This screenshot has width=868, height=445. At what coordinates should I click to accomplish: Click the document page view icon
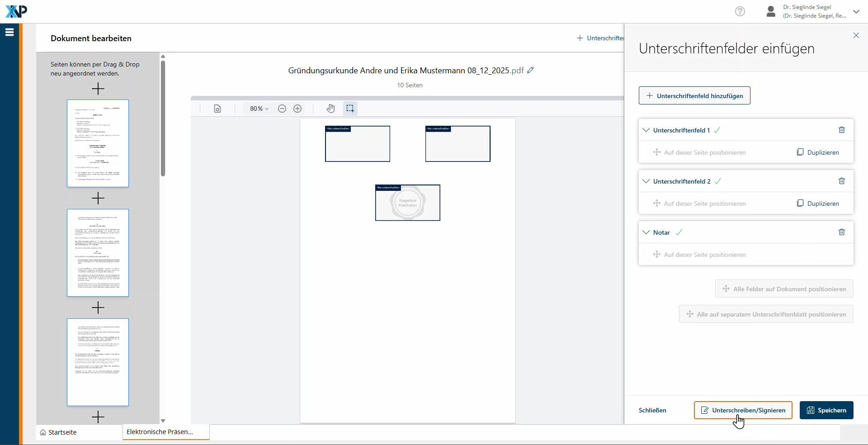tap(217, 109)
